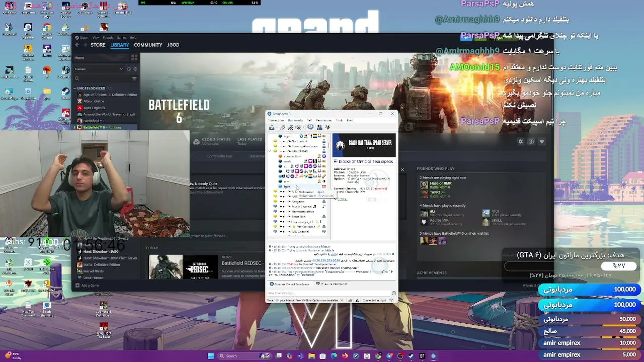Collapse the PANDA.BAX channel in TeamSpeak

coord(270,151)
